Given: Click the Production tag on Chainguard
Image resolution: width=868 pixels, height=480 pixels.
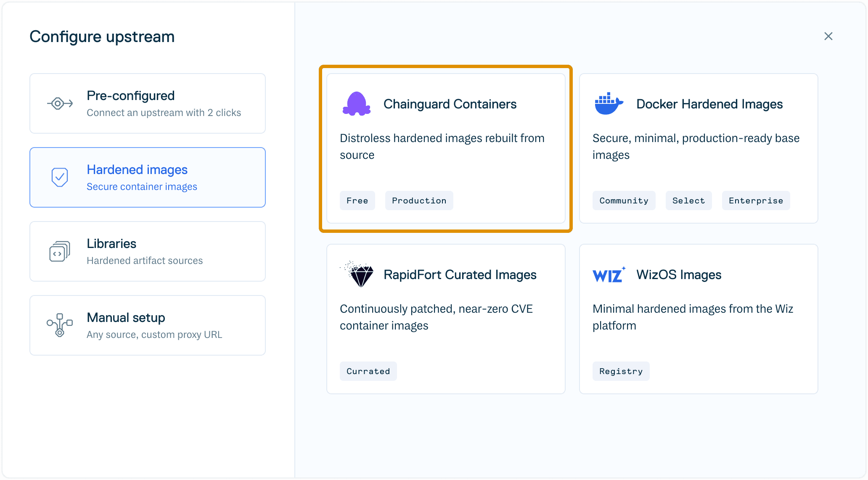Looking at the screenshot, I should pyautogui.click(x=419, y=200).
